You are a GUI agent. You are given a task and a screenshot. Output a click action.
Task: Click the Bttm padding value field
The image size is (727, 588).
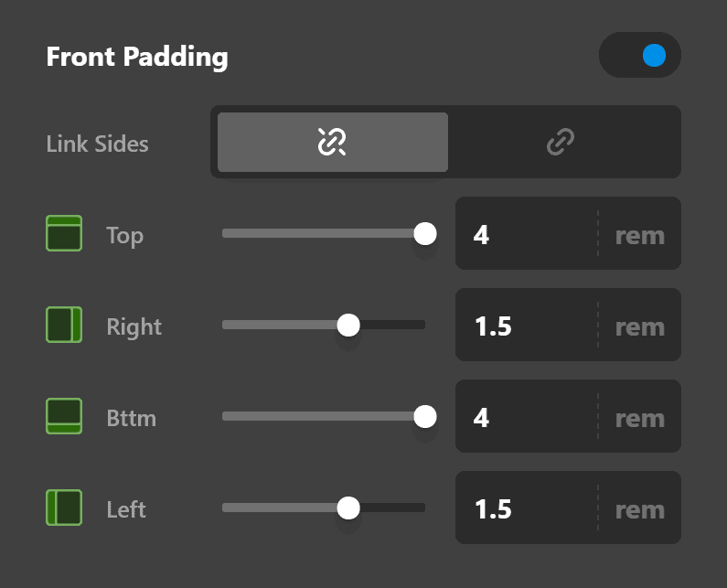526,418
